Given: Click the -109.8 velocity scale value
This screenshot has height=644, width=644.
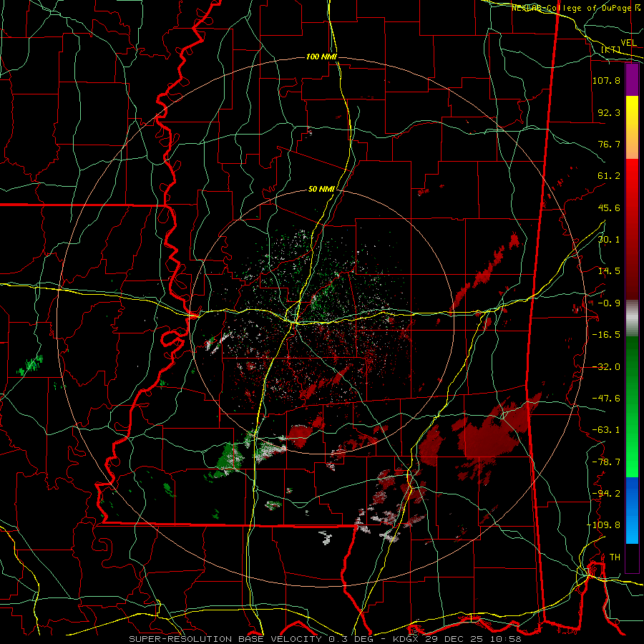Looking at the screenshot, I should click(x=604, y=525).
